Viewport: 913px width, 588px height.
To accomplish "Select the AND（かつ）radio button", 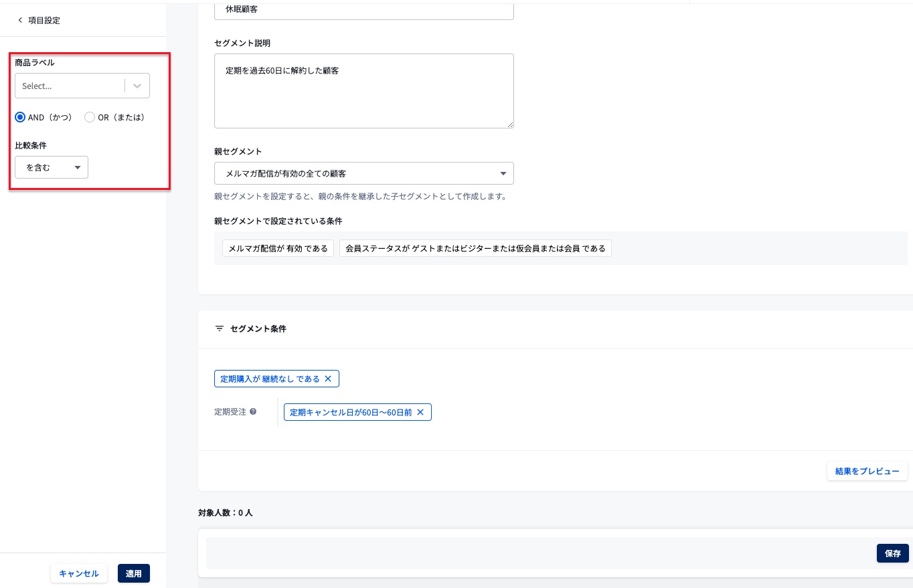I will tap(20, 117).
